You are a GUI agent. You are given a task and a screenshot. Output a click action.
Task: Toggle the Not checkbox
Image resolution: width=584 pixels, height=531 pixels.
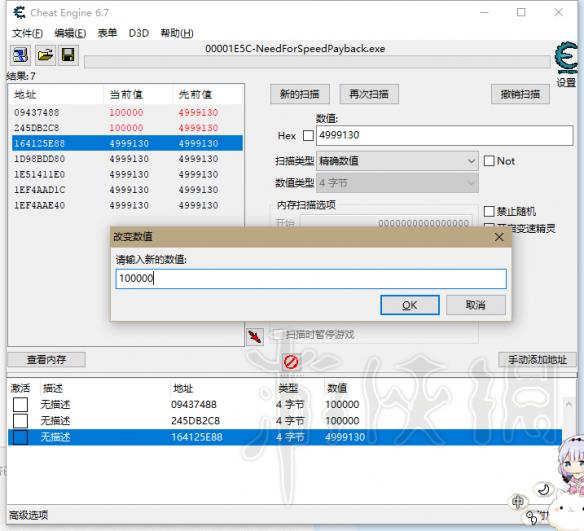click(x=489, y=161)
